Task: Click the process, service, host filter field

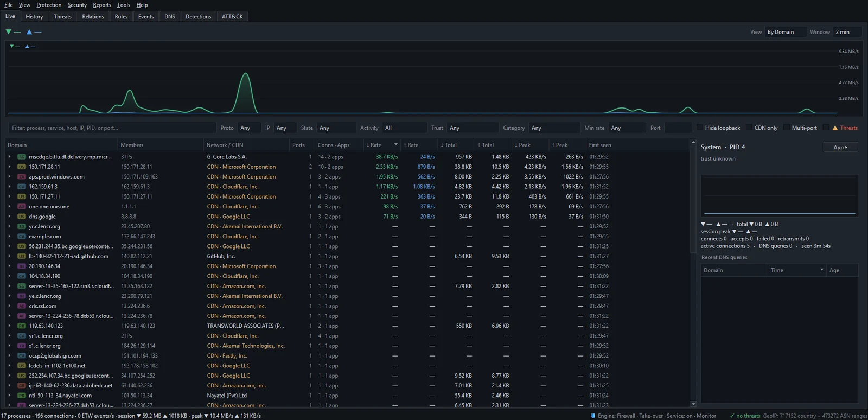Action: [x=112, y=128]
